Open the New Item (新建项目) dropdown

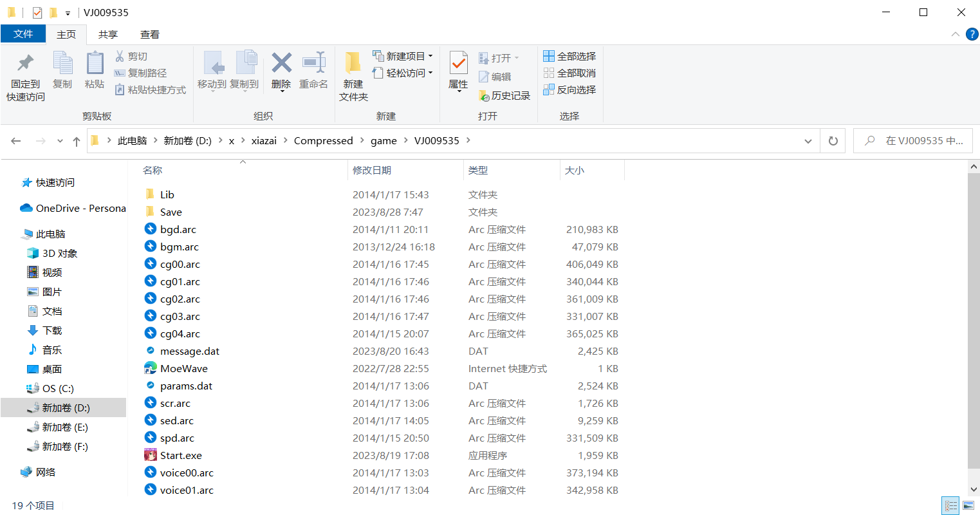point(403,57)
